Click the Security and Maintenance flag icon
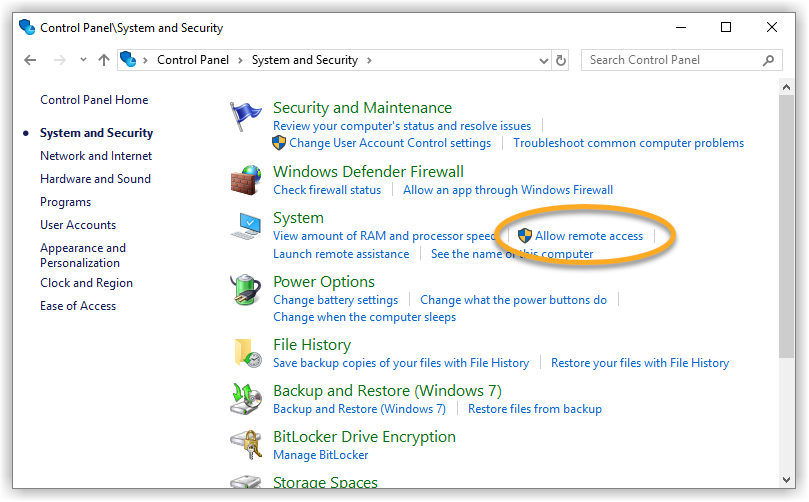The image size is (809, 502). 245,117
